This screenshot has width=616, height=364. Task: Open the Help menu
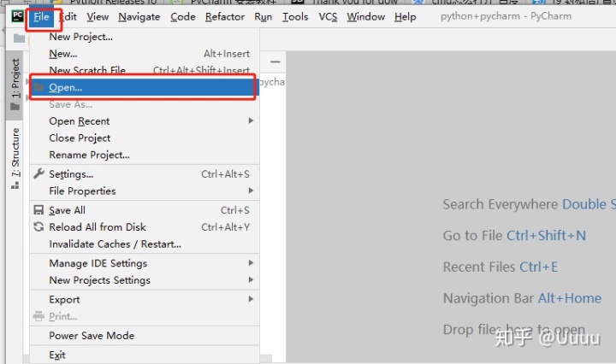[x=405, y=17]
